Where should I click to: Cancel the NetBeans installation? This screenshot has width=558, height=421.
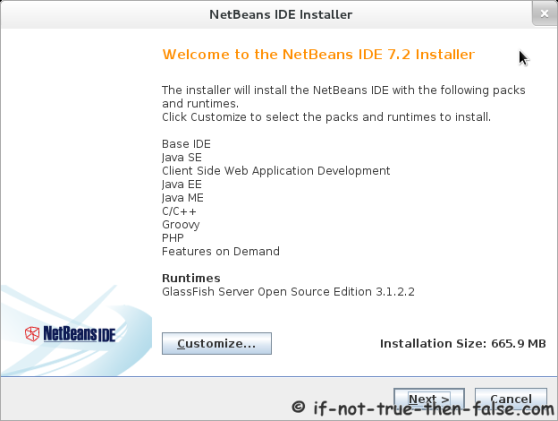511,399
